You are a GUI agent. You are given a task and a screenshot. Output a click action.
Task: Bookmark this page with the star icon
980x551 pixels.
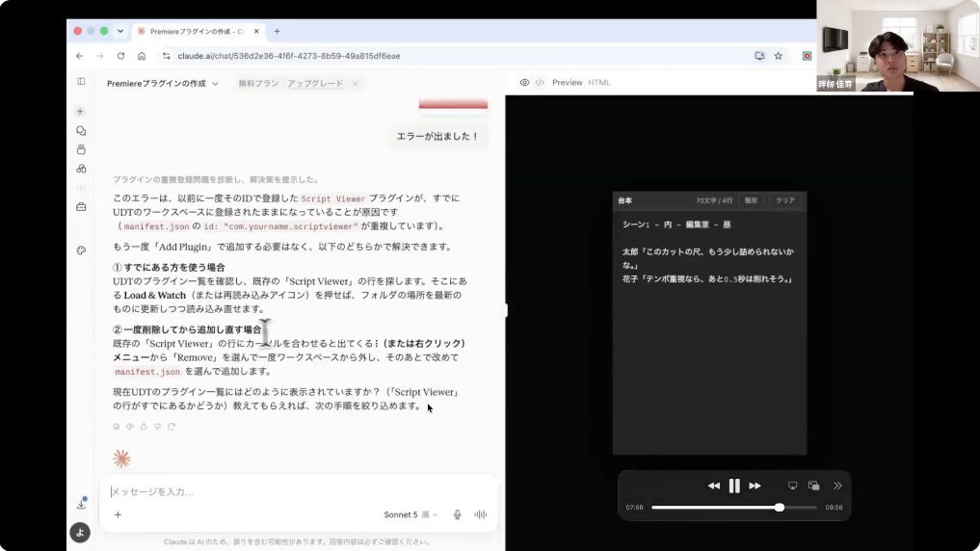779,56
